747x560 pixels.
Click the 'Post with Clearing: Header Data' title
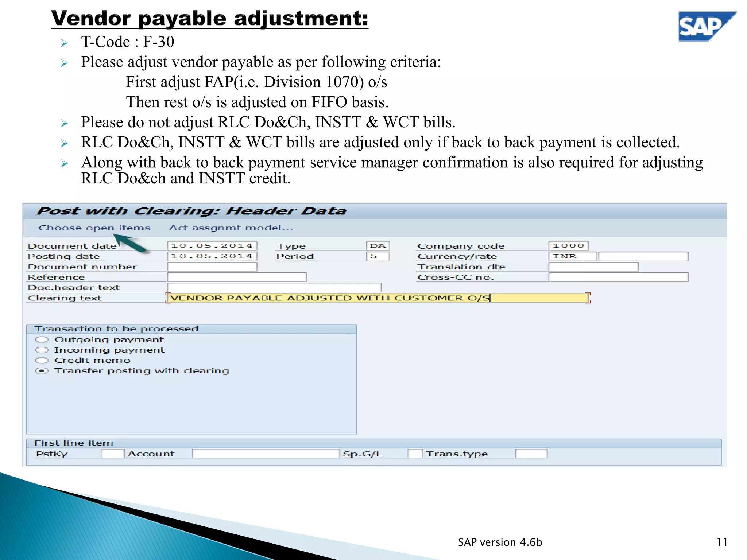tap(191, 211)
